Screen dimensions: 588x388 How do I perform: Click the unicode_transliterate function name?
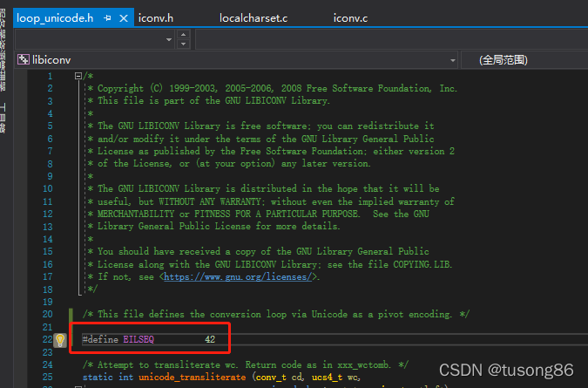pyautogui.click(x=192, y=378)
